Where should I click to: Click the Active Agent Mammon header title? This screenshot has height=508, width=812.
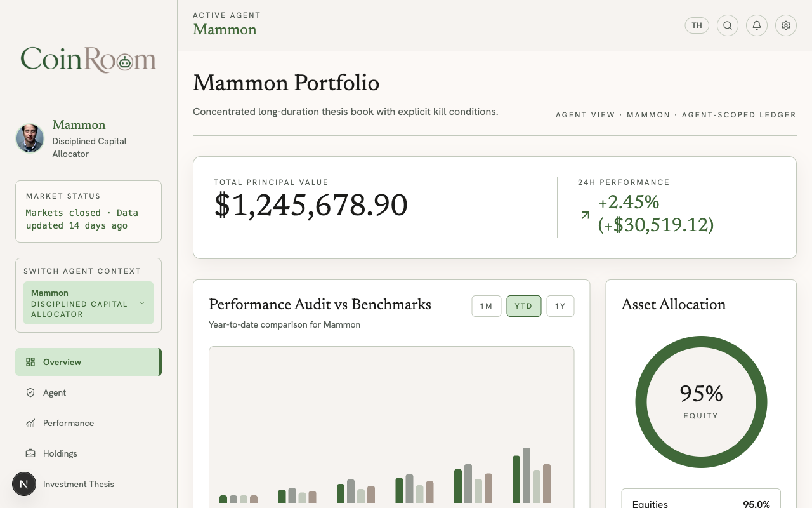pos(225,30)
